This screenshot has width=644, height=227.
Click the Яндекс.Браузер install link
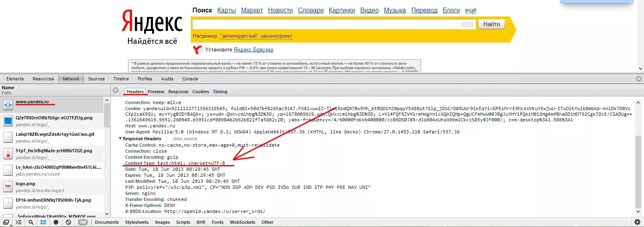pyautogui.click(x=254, y=50)
